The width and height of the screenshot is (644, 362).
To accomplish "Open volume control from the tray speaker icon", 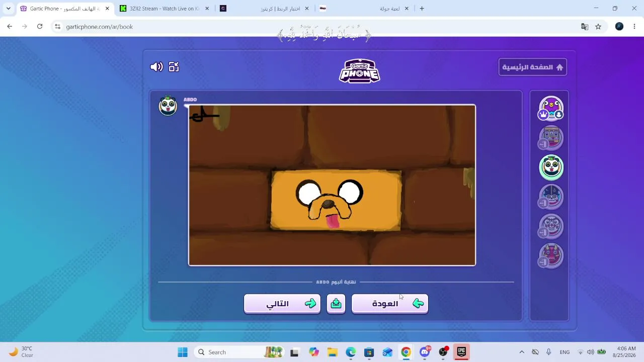I will click(x=590, y=352).
